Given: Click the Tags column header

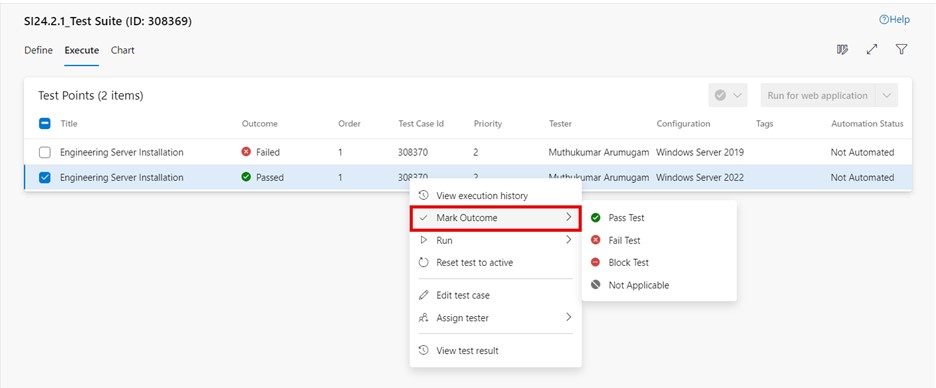Looking at the screenshot, I should 764,124.
